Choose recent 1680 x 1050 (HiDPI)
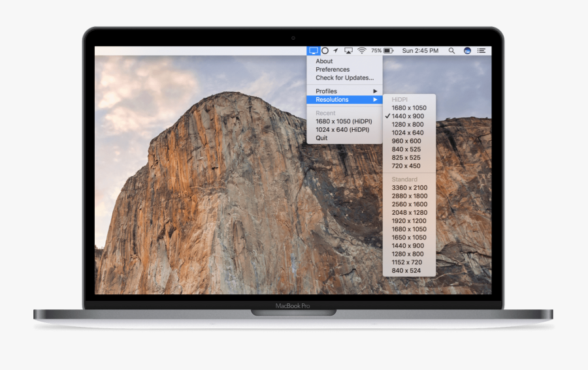Viewport: 588px width, 370px height. 344,121
